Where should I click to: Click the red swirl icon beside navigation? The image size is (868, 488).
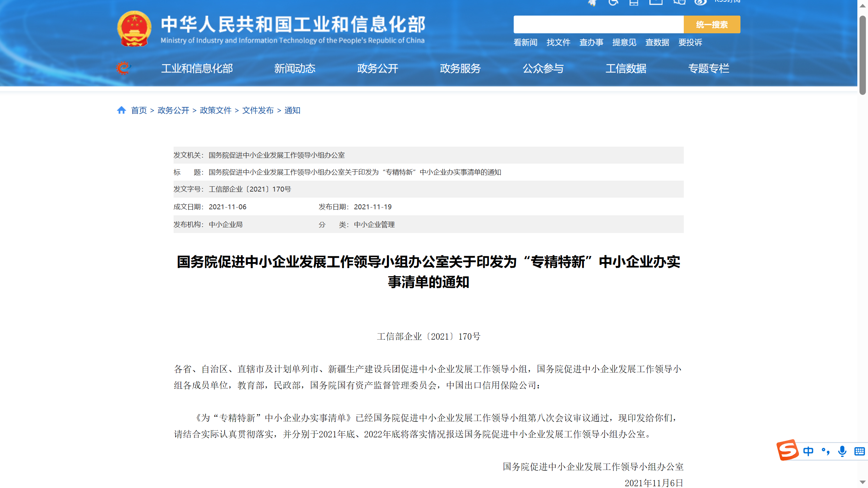coord(123,68)
